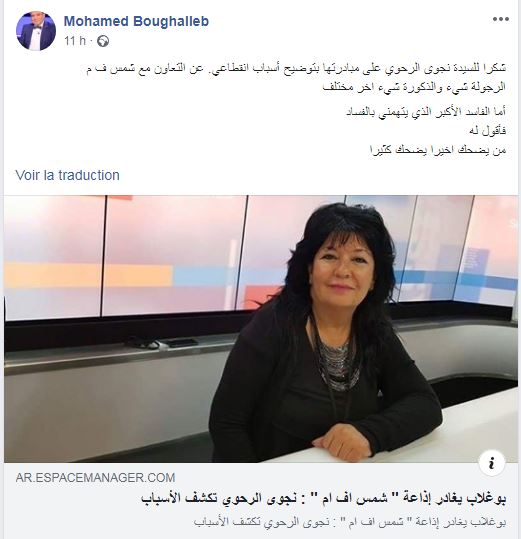Viewport: 521px width, 539px height.
Task: Click the gray article description text
Action: pyautogui.click(x=350, y=522)
